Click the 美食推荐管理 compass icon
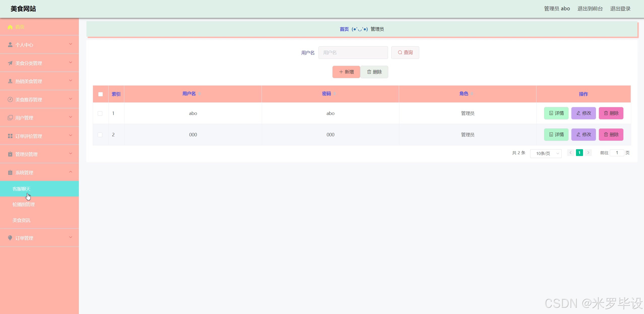Image resolution: width=644 pixels, height=314 pixels. [x=10, y=99]
